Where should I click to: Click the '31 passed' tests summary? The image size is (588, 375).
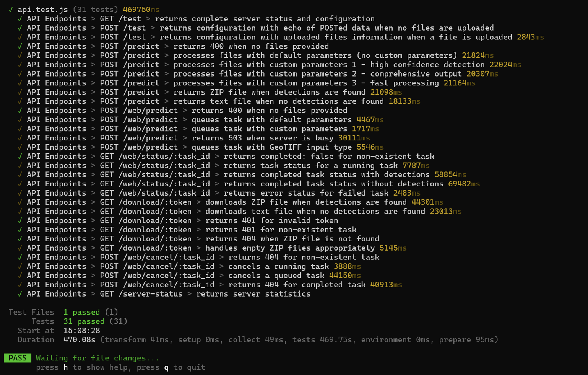84,321
